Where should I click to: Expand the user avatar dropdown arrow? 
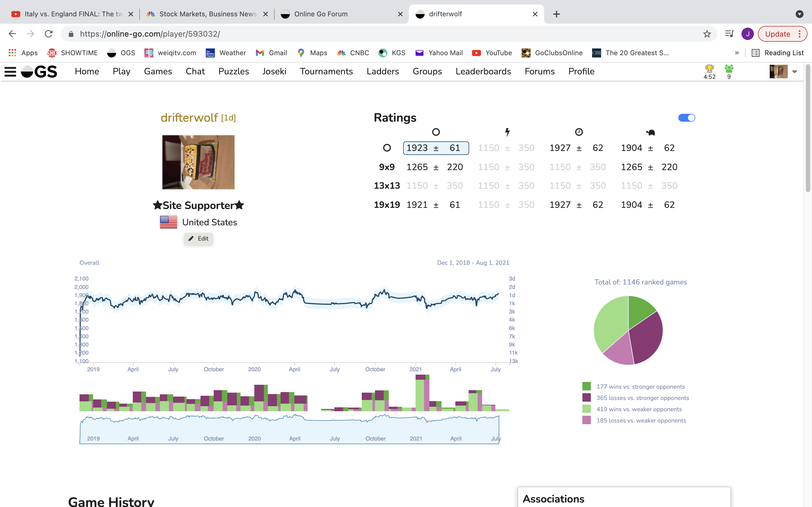coord(795,72)
